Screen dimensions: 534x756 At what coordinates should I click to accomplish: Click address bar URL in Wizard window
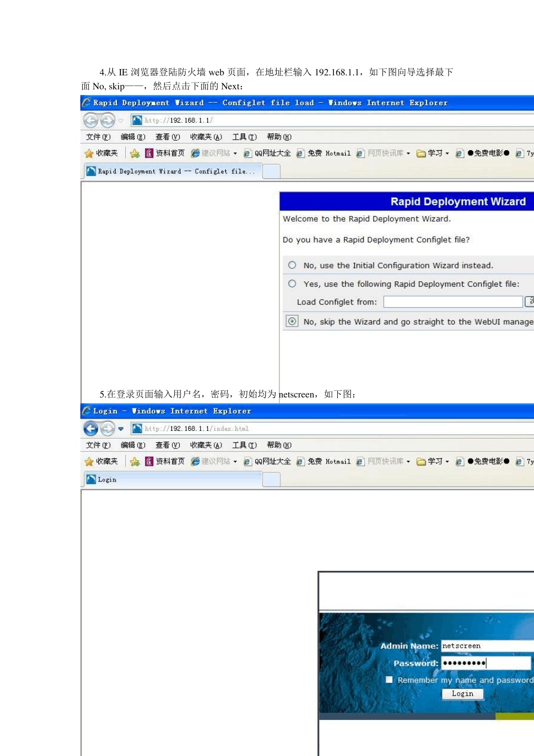[x=179, y=120]
